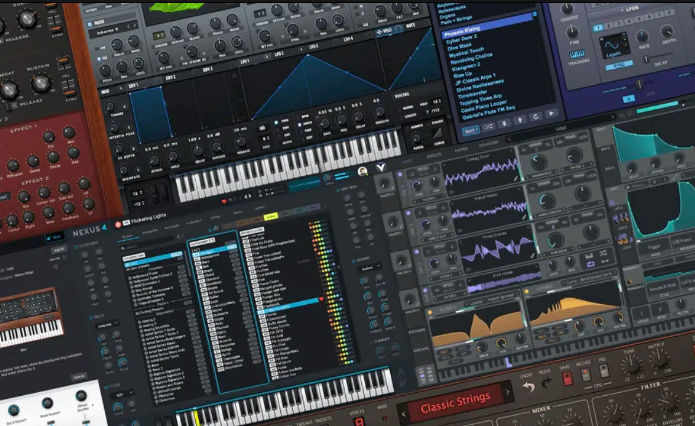The height and width of the screenshot is (426, 695).
Task: Click the play preview icon below preset list
Action: pyautogui.click(x=551, y=113)
